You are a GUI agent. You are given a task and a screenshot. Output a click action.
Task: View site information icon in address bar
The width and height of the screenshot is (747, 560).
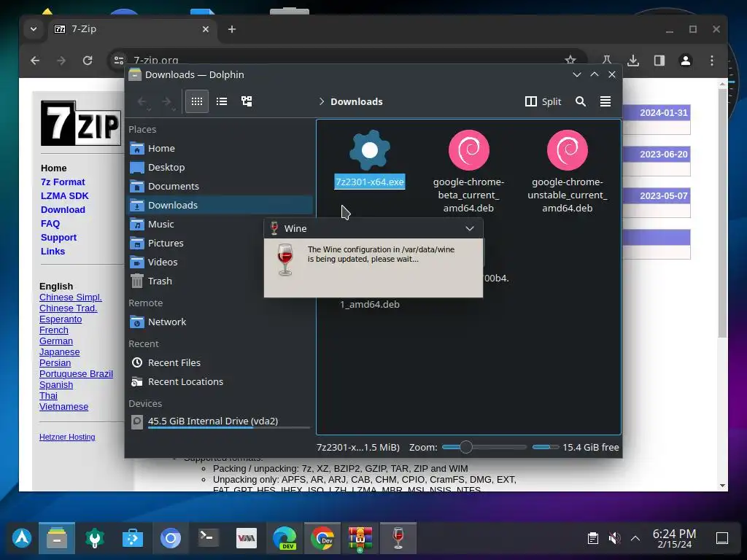pyautogui.click(x=119, y=61)
